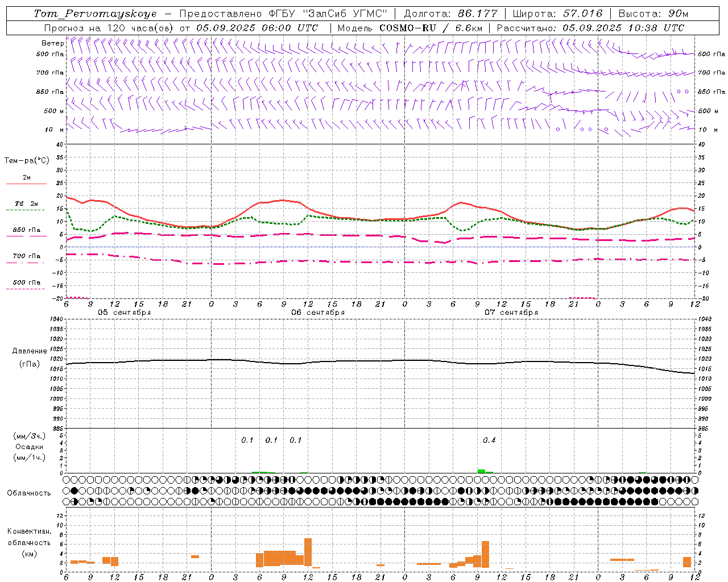
Task: Click the green precipitation bar on 07 сентября
Action: pyautogui.click(x=481, y=471)
